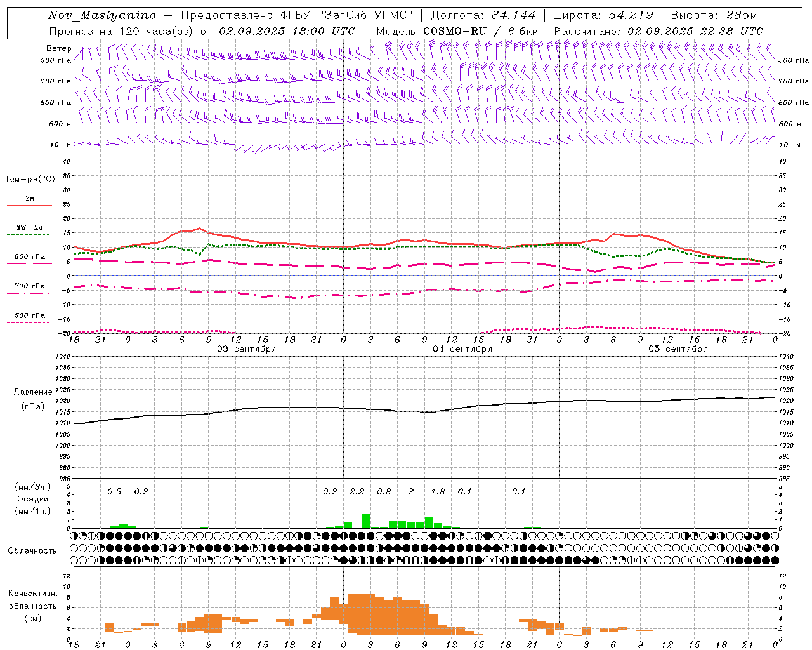The width and height of the screenshot is (812, 650).
Task: Select the "(мм/1ч.)" hourly precipitation label
Action: (x=32, y=511)
